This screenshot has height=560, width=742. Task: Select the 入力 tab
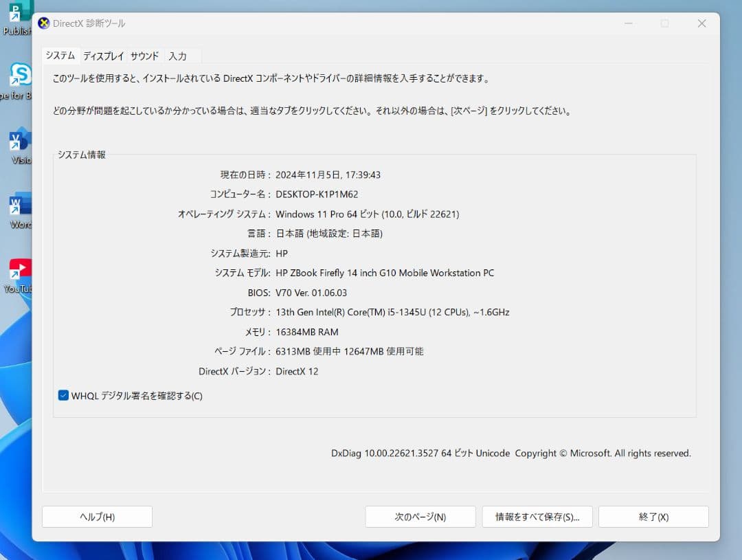178,56
